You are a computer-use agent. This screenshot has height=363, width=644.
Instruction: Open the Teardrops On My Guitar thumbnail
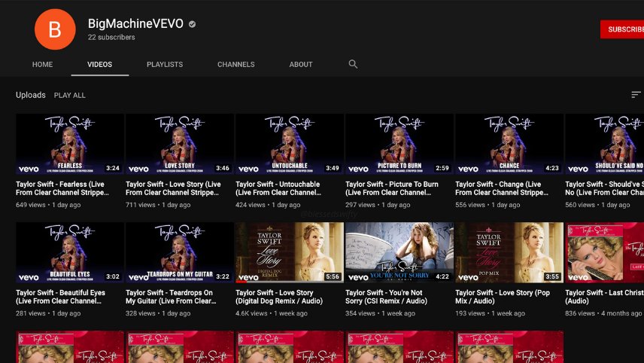pos(180,252)
